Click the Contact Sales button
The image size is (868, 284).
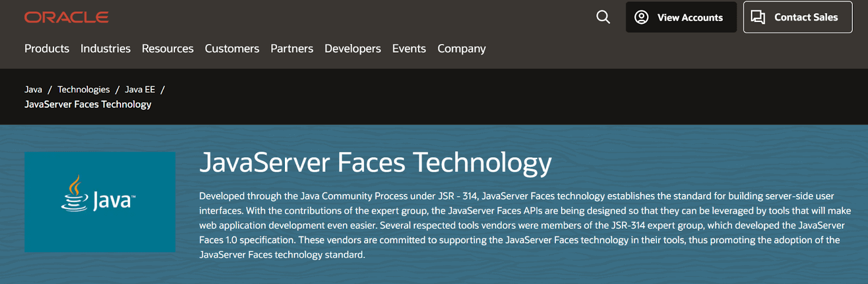797,17
